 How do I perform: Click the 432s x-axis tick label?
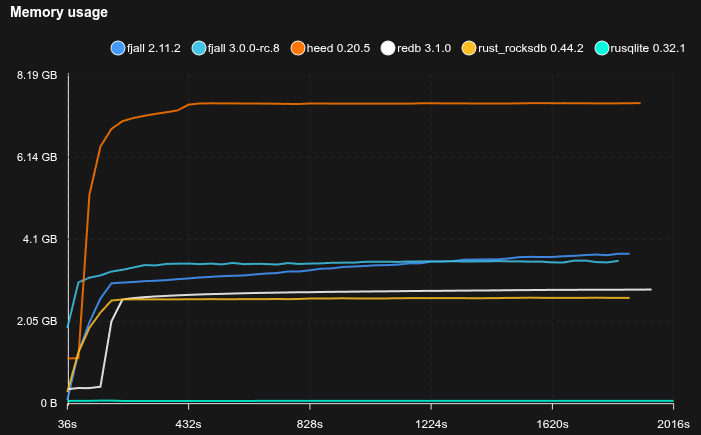[x=189, y=423]
